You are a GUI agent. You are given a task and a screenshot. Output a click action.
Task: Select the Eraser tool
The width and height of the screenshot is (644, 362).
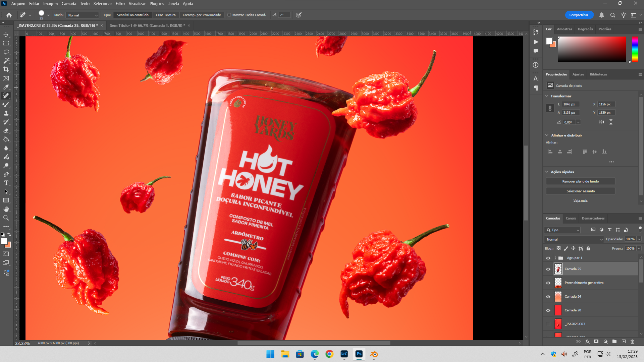[x=6, y=131]
